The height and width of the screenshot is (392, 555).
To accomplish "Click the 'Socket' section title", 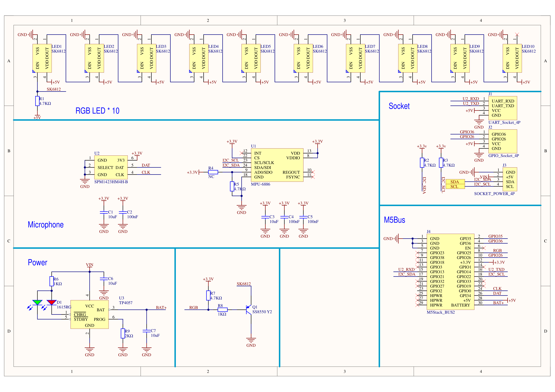I will (399, 106).
